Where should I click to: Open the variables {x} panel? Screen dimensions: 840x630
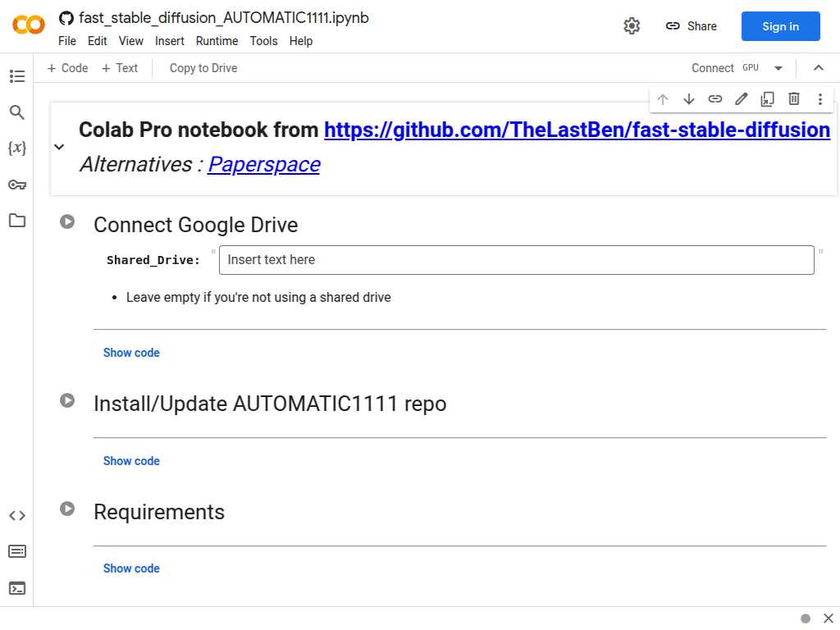17,148
